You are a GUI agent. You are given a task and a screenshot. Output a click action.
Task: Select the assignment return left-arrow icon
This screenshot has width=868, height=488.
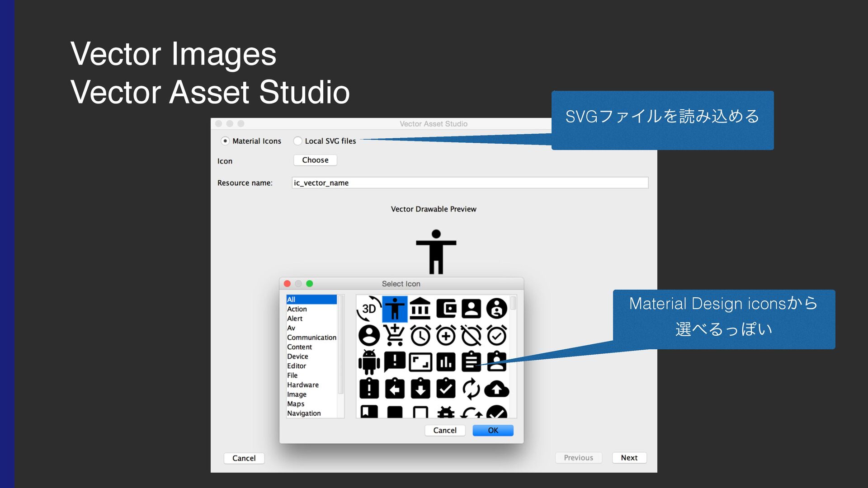click(395, 388)
